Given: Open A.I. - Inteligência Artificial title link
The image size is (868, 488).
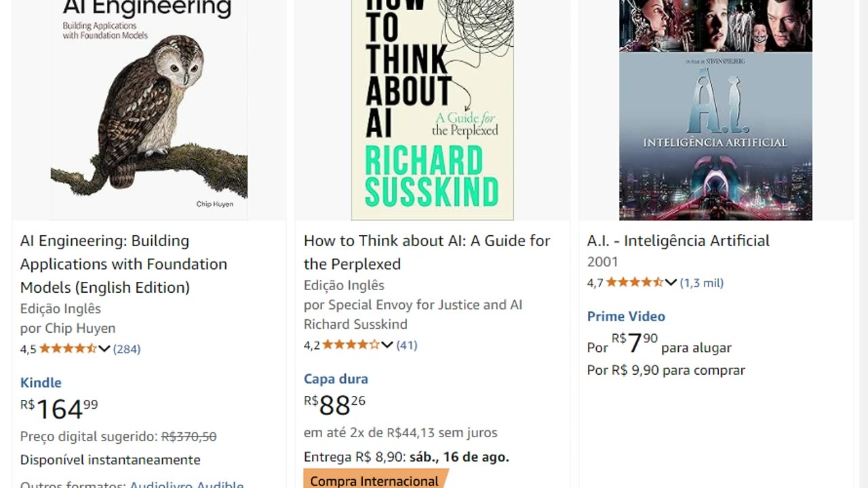Looking at the screenshot, I should [x=678, y=241].
